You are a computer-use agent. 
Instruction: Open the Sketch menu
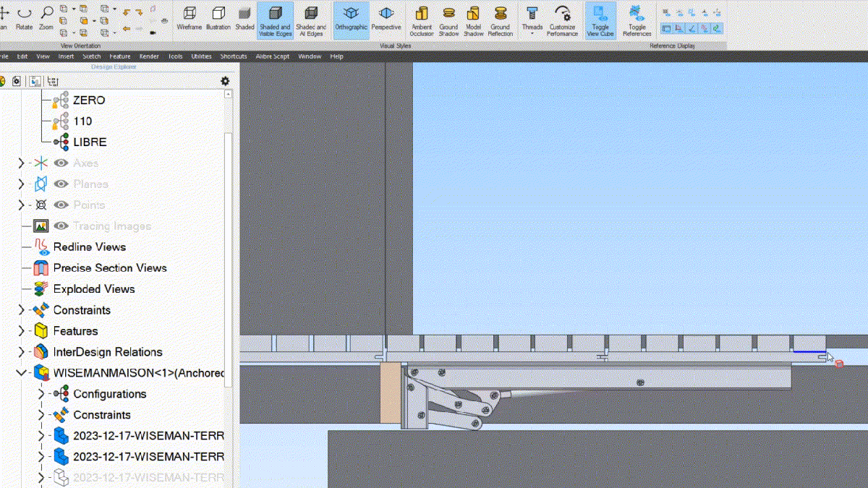point(92,56)
